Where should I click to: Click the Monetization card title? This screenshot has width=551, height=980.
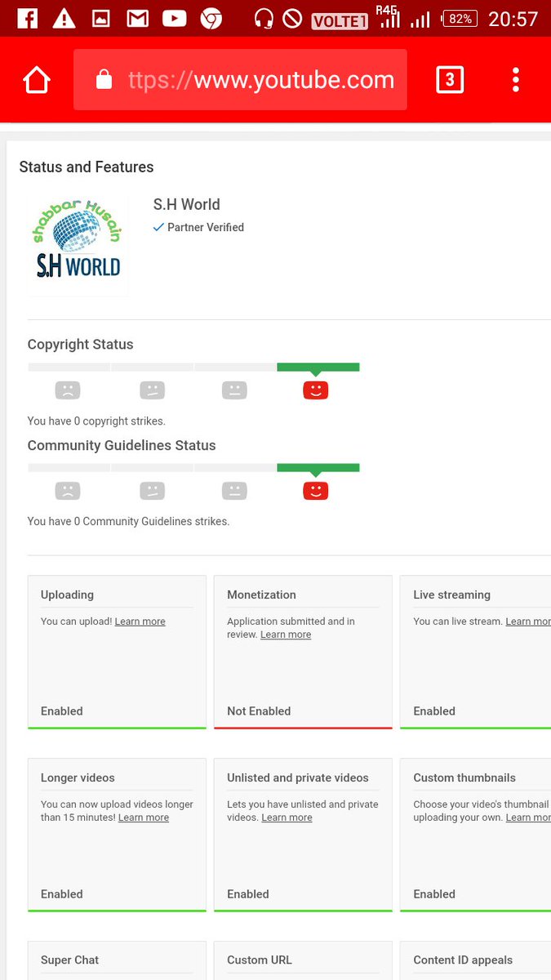pos(261,595)
